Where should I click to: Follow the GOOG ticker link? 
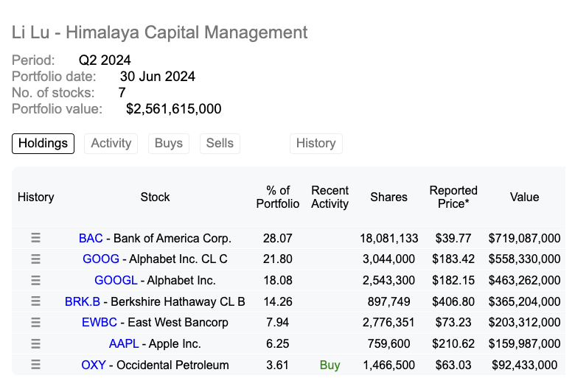tap(99, 259)
